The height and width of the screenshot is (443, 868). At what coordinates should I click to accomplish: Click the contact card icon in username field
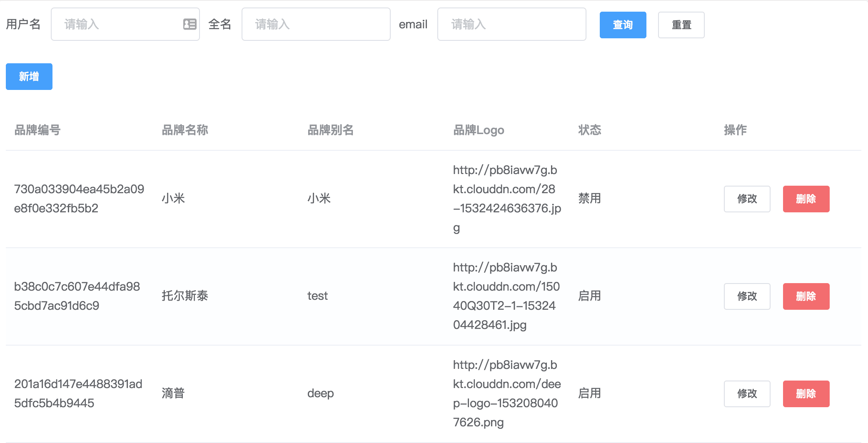click(189, 25)
